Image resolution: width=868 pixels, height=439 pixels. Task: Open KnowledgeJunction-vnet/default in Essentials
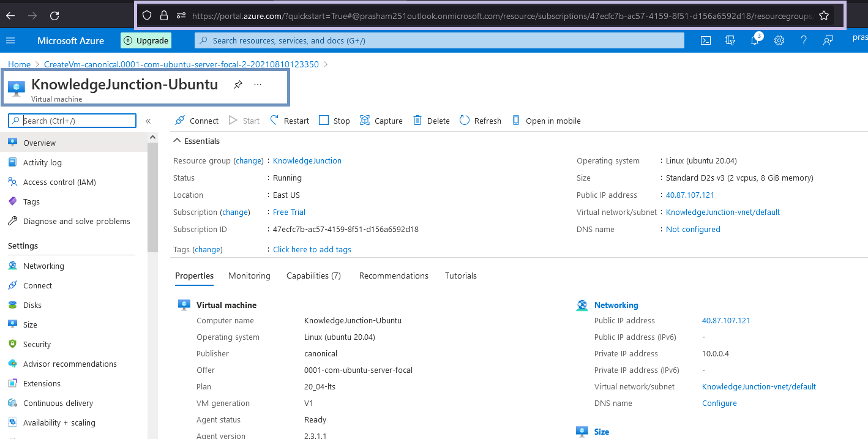coord(723,212)
